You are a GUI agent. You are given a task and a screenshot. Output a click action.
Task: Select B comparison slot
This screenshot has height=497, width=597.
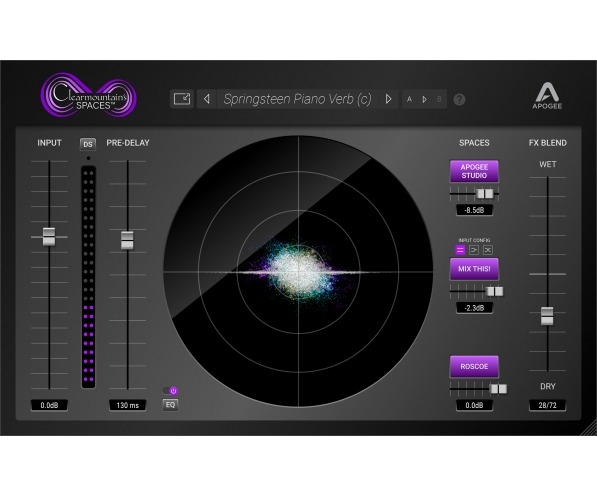[439, 99]
